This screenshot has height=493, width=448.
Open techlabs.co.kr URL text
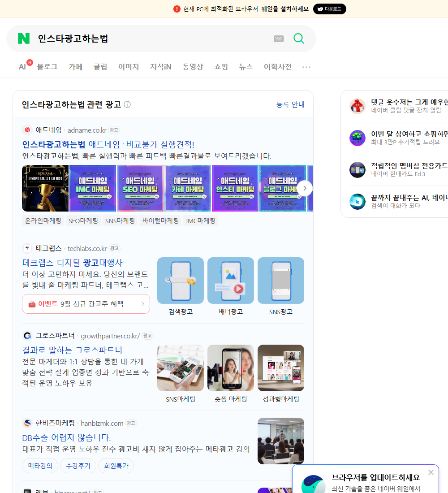[x=87, y=248]
